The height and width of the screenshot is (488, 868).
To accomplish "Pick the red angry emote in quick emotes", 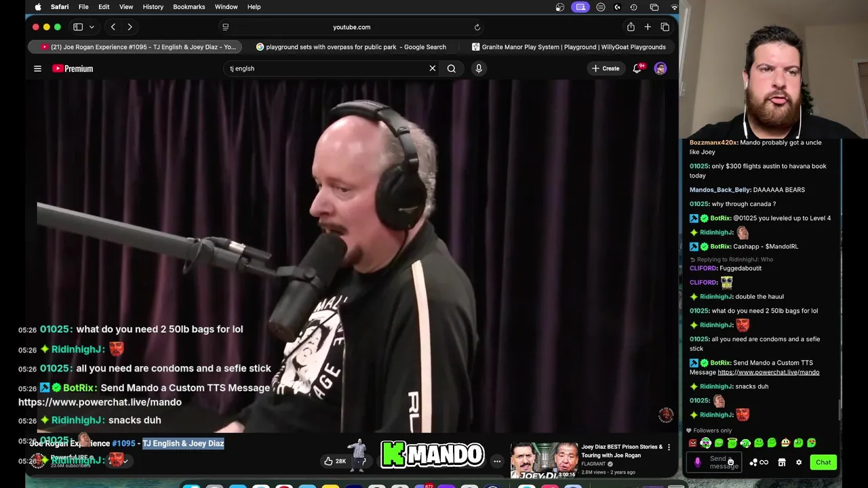I will (x=692, y=443).
